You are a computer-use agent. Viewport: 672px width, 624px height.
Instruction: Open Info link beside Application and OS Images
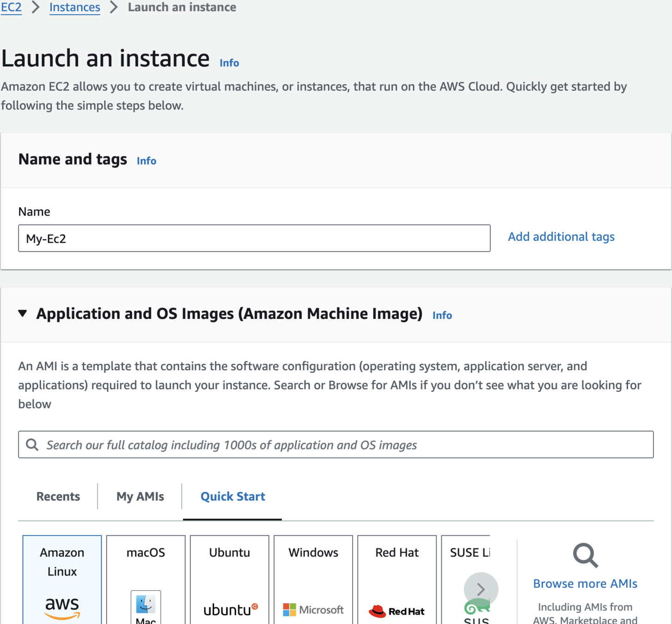[x=442, y=315]
